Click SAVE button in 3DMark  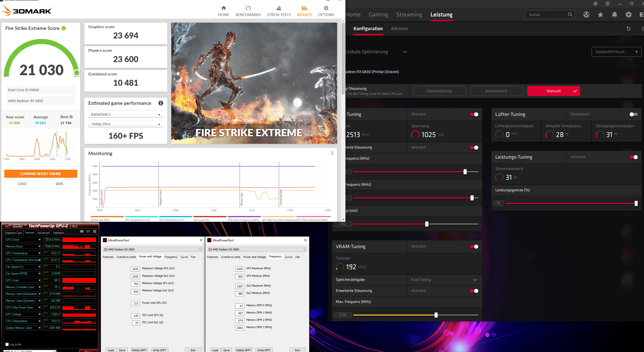pyautogui.click(x=59, y=184)
